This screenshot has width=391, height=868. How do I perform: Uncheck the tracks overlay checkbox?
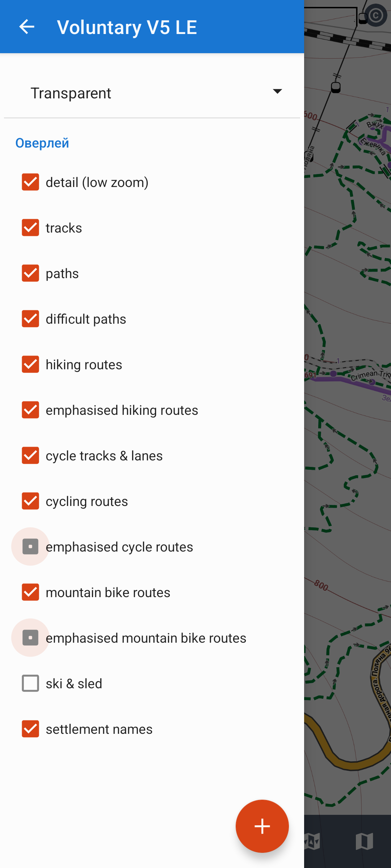coord(30,228)
